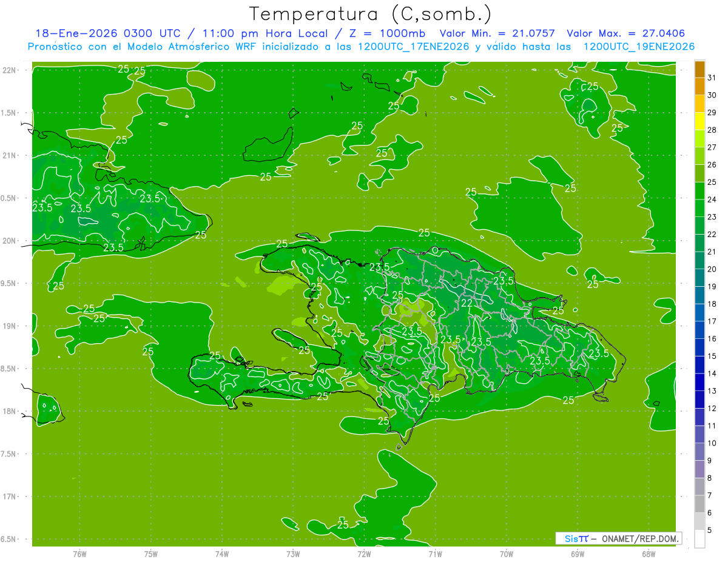This screenshot has width=728, height=562.
Task: Click the legend value 11 on the color scale
Action: click(x=712, y=426)
